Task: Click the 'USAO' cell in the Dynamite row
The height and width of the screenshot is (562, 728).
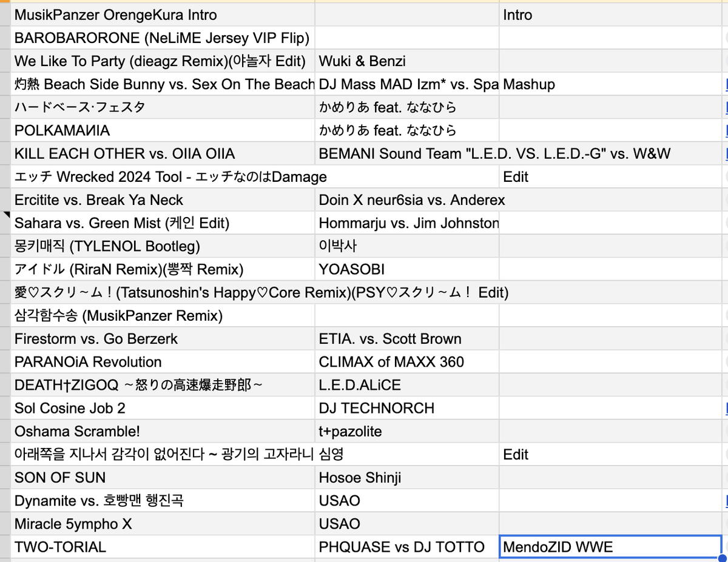Action: tap(407, 501)
